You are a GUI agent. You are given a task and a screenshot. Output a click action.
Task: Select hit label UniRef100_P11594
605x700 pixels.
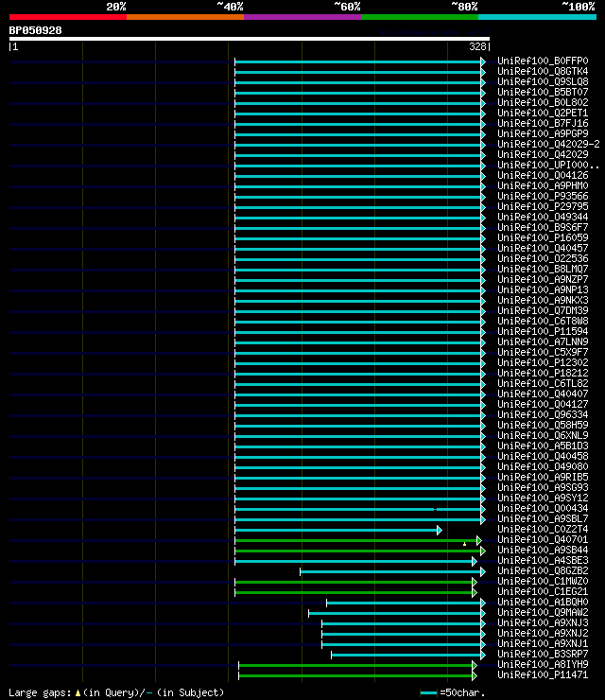[x=543, y=332]
